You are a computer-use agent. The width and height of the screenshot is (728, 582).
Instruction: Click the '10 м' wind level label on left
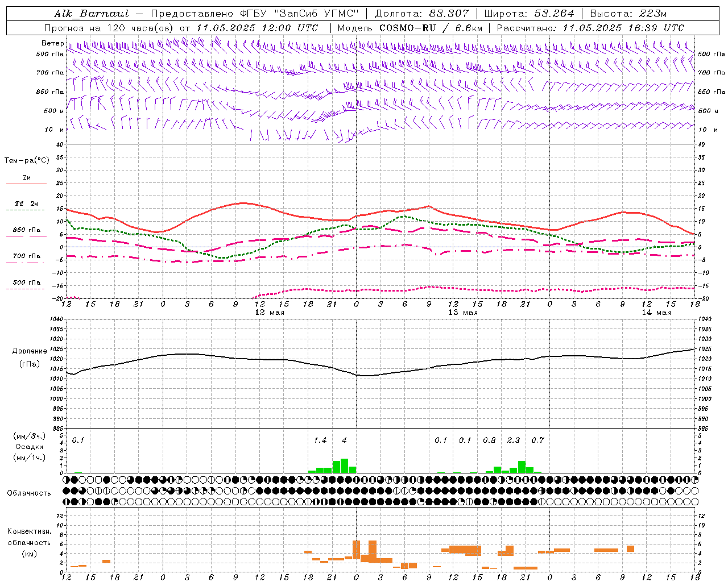coord(55,130)
